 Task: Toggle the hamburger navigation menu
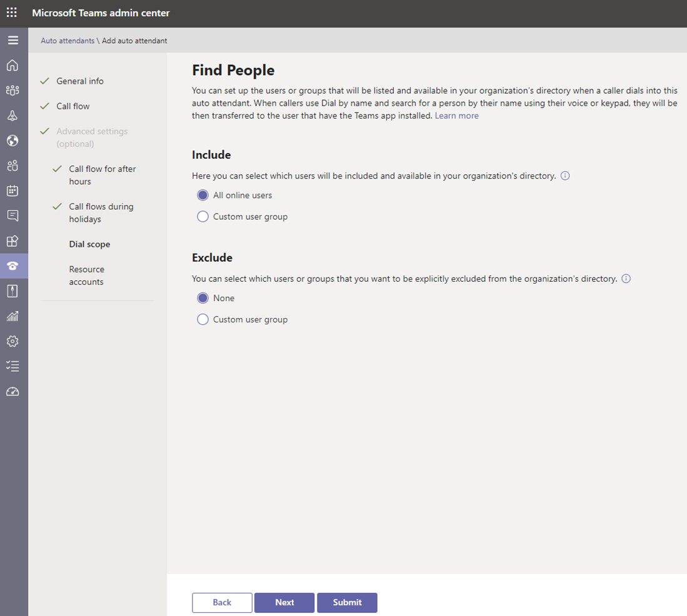click(x=13, y=41)
